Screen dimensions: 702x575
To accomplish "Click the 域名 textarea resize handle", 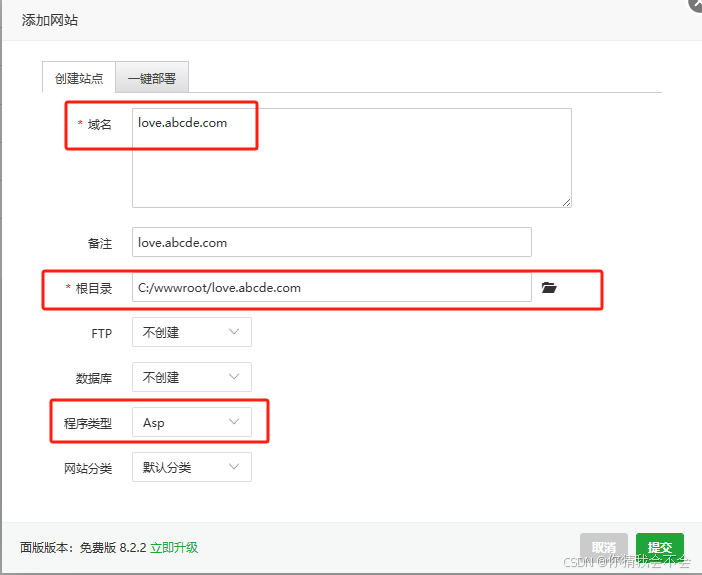I will coord(566,202).
